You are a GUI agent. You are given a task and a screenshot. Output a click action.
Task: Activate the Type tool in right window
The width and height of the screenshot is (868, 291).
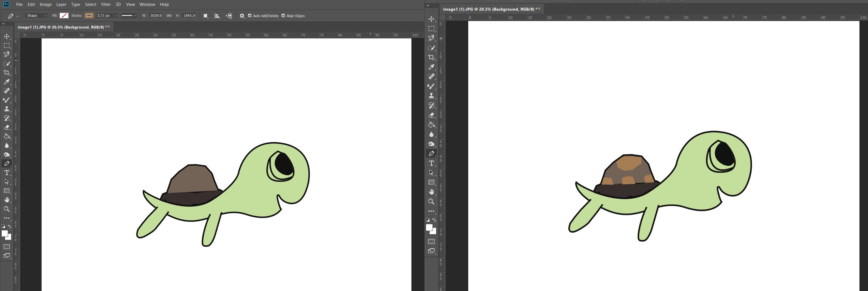coord(431,163)
